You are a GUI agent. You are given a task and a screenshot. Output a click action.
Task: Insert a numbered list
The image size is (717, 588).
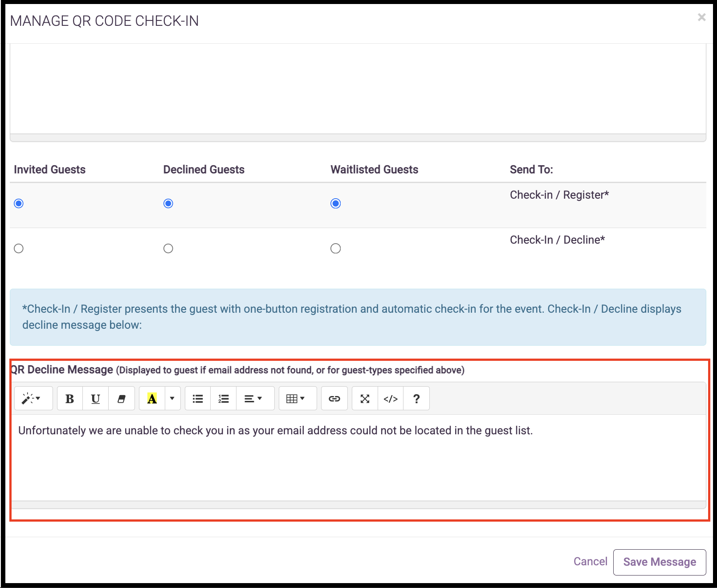(x=224, y=398)
